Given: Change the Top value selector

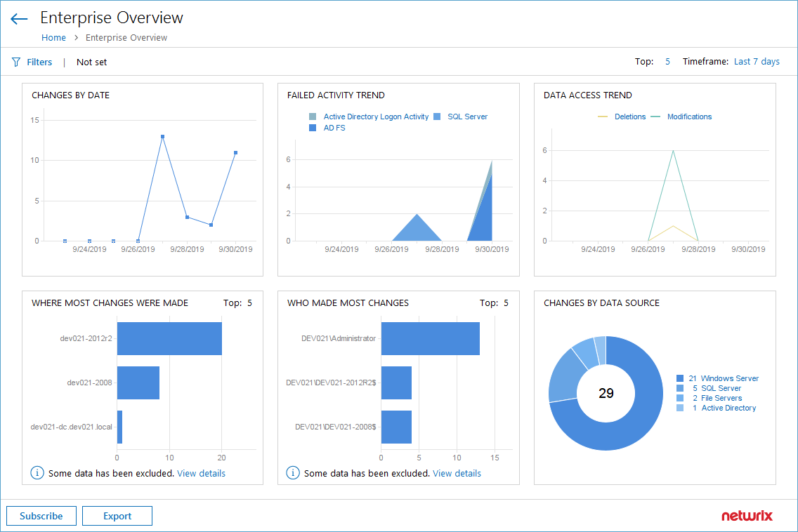Looking at the screenshot, I should point(667,62).
